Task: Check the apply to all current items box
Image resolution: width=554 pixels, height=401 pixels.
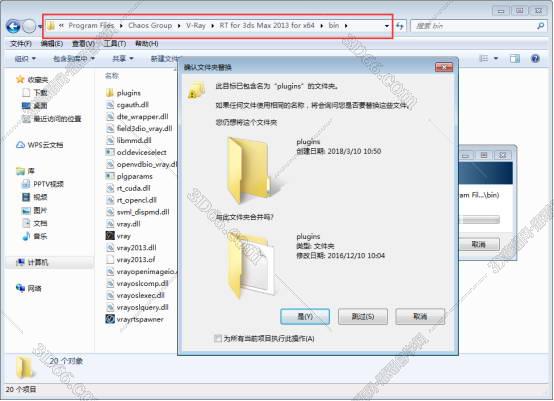Action: pyautogui.click(x=218, y=338)
